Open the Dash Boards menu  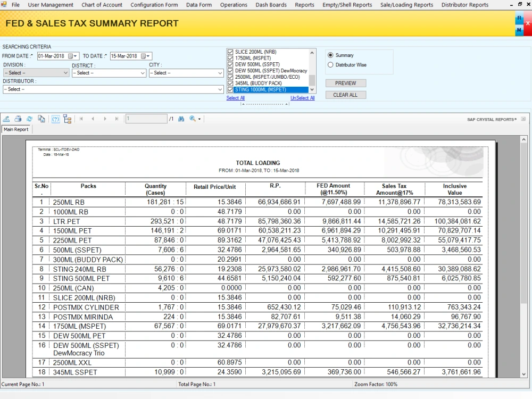(271, 5)
